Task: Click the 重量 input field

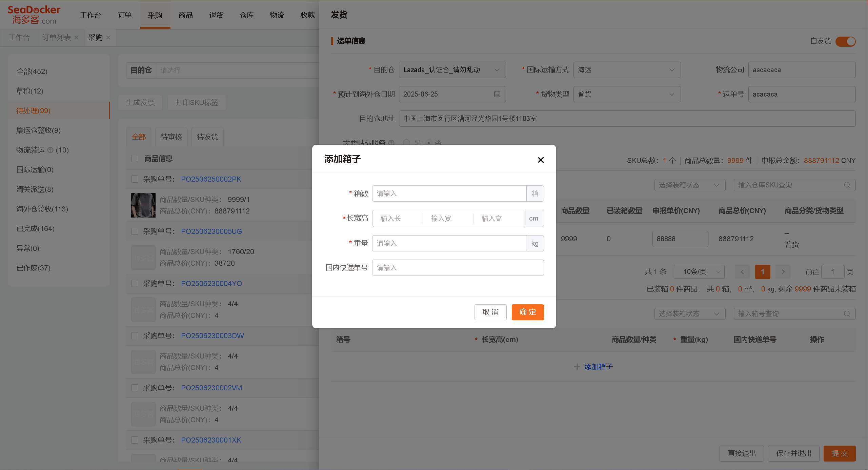Action: 449,243
